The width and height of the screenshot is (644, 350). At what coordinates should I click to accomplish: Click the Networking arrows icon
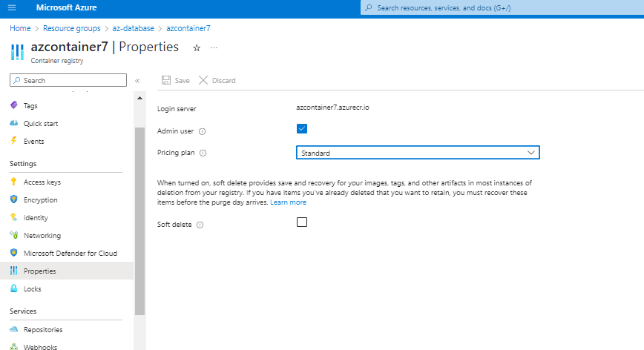(x=14, y=235)
